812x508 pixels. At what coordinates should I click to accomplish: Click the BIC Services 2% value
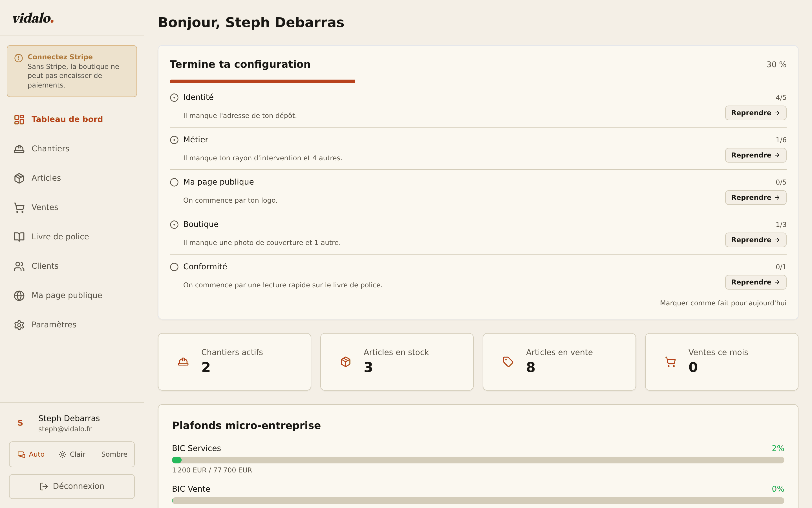pyautogui.click(x=778, y=448)
